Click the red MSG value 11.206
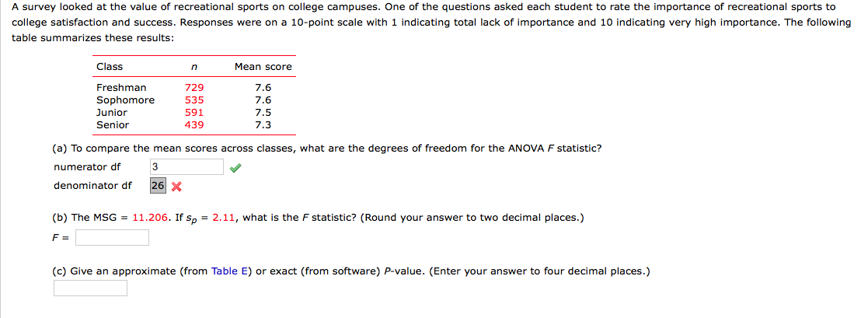The image size is (868, 318). pyautogui.click(x=151, y=218)
